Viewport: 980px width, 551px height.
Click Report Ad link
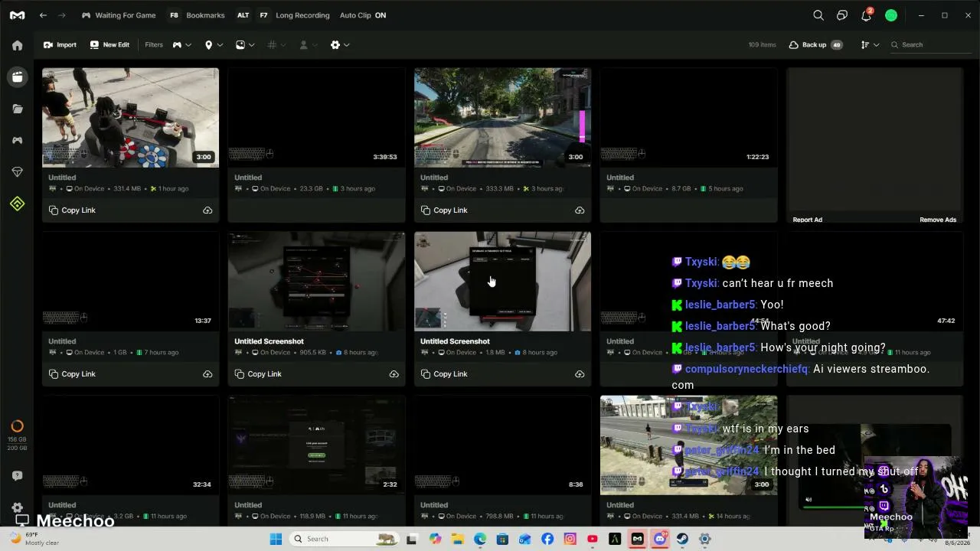coord(807,220)
